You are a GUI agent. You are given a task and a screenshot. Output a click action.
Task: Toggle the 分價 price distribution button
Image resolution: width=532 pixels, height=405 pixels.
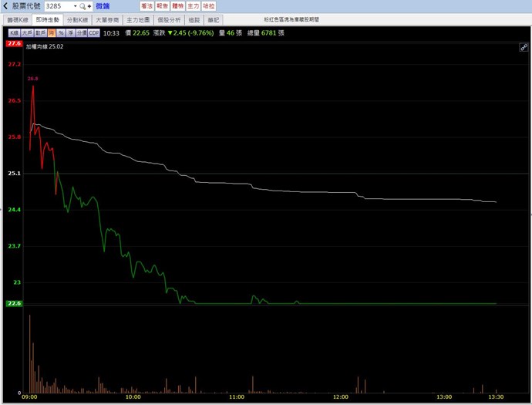tap(81, 33)
